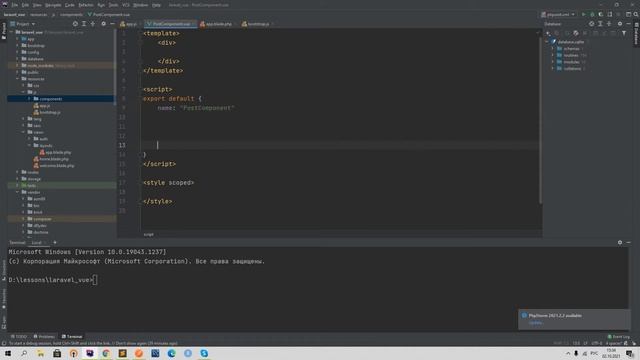Click data source properties icon in Database toolbar

pyautogui.click(x=576, y=33)
